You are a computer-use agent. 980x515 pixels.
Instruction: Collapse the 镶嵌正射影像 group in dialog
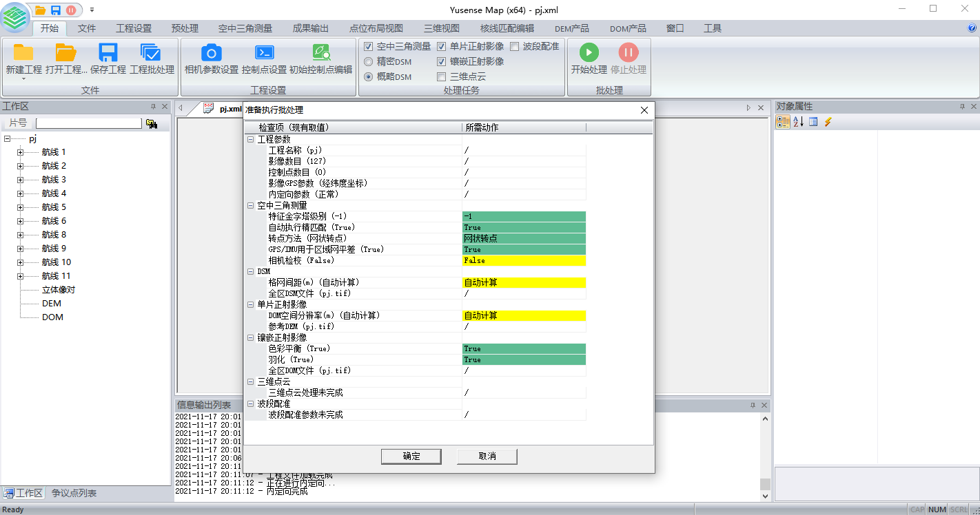point(250,337)
